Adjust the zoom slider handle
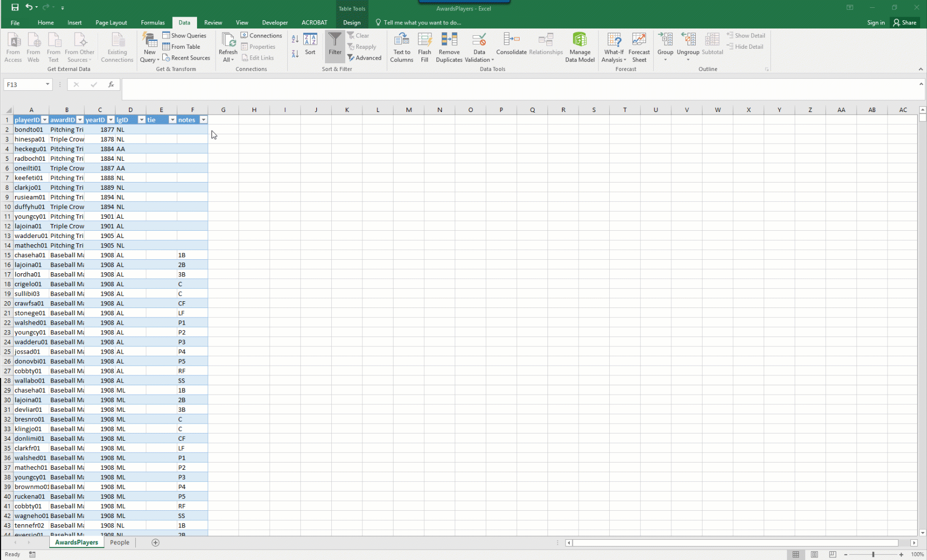The image size is (927, 560). 873,554
